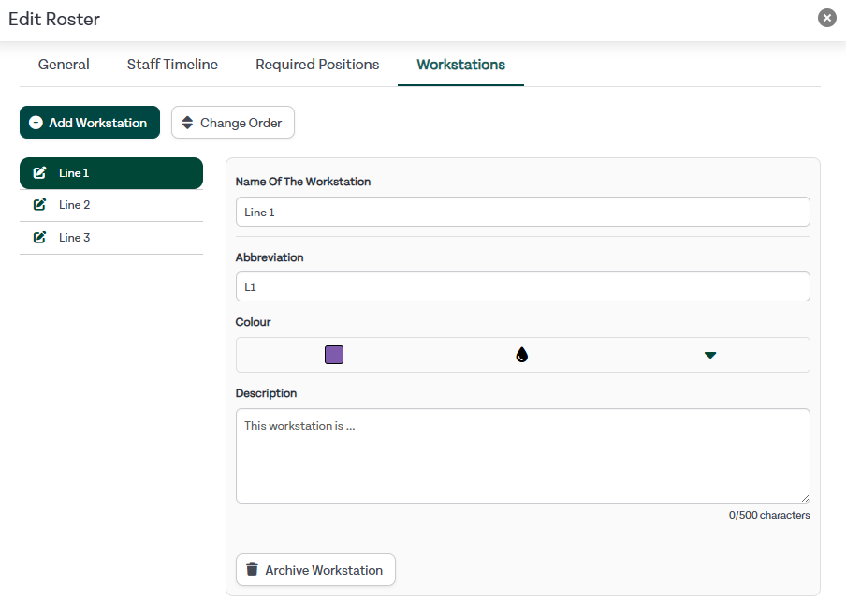The height and width of the screenshot is (616, 846).
Task: Click the black droplet colour icon
Action: tap(522, 355)
